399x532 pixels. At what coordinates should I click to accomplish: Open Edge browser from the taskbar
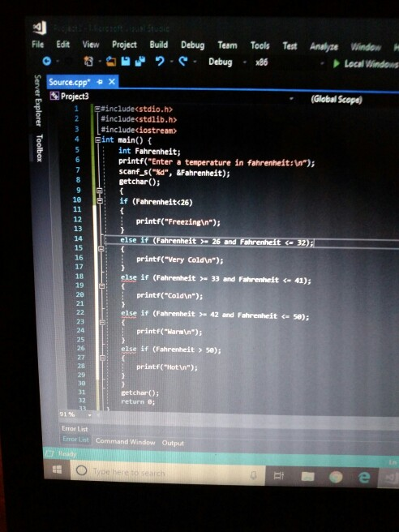tap(364, 478)
